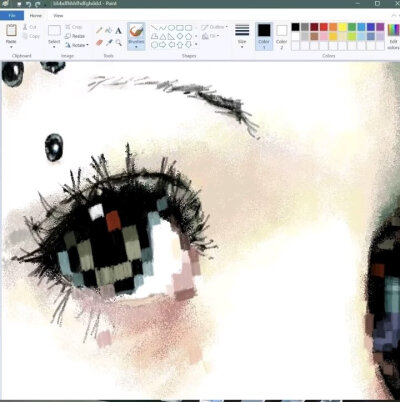Image resolution: width=400 pixels, height=402 pixels.
Task: Pick the Eraser tool
Action: click(x=99, y=43)
